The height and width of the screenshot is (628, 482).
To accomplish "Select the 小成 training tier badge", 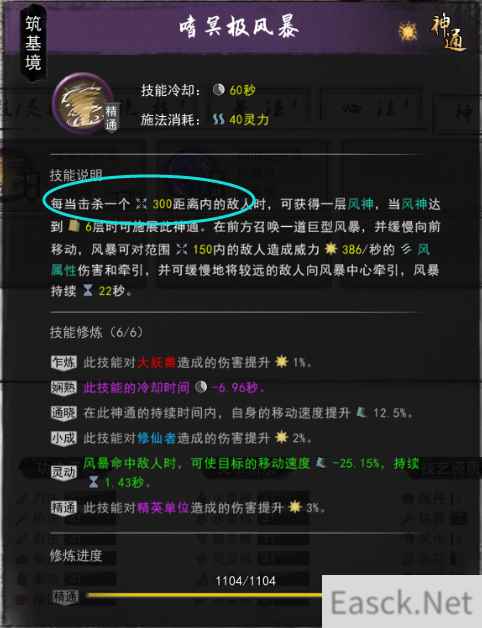I will click(64, 438).
